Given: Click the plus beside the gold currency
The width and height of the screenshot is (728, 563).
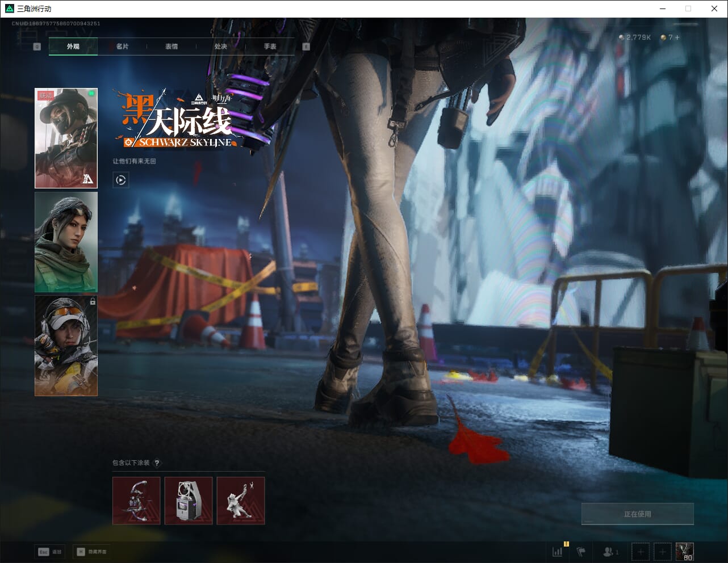Looking at the screenshot, I should 677,37.
